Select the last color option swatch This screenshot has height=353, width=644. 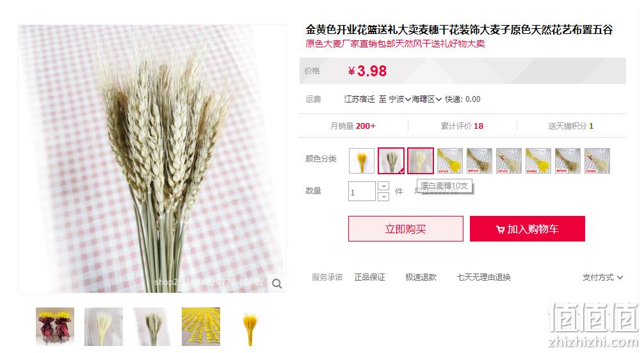[597, 161]
